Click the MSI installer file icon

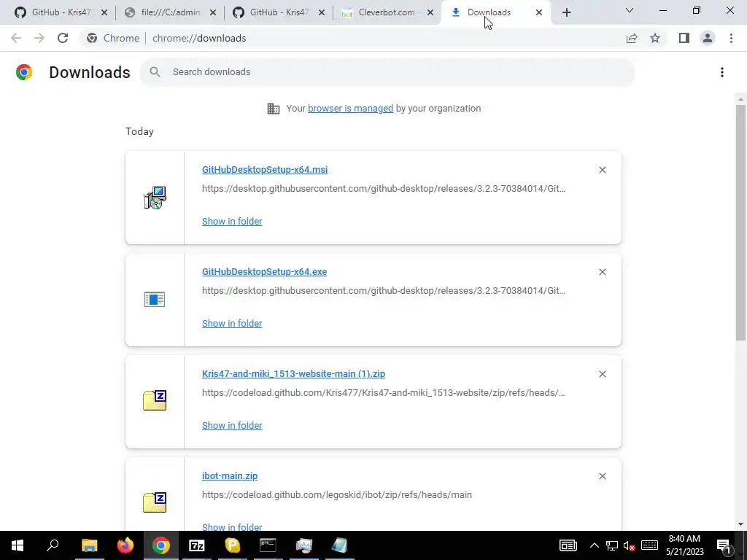click(x=155, y=198)
